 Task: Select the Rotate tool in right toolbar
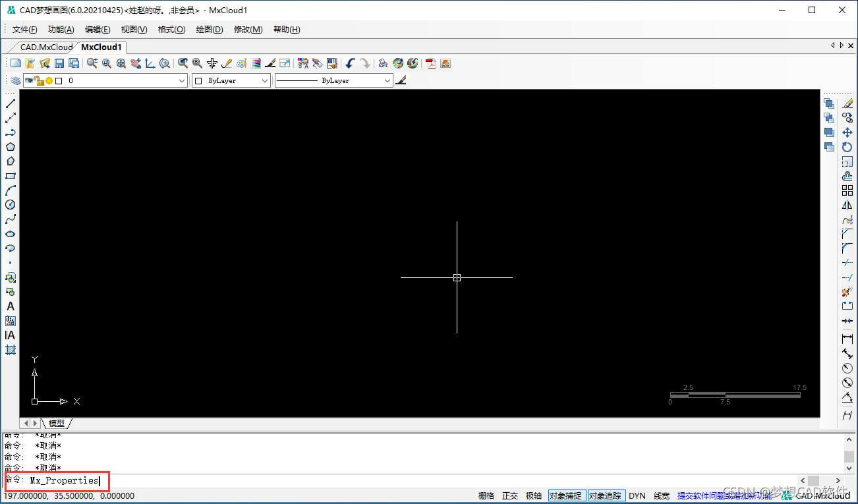[847, 147]
